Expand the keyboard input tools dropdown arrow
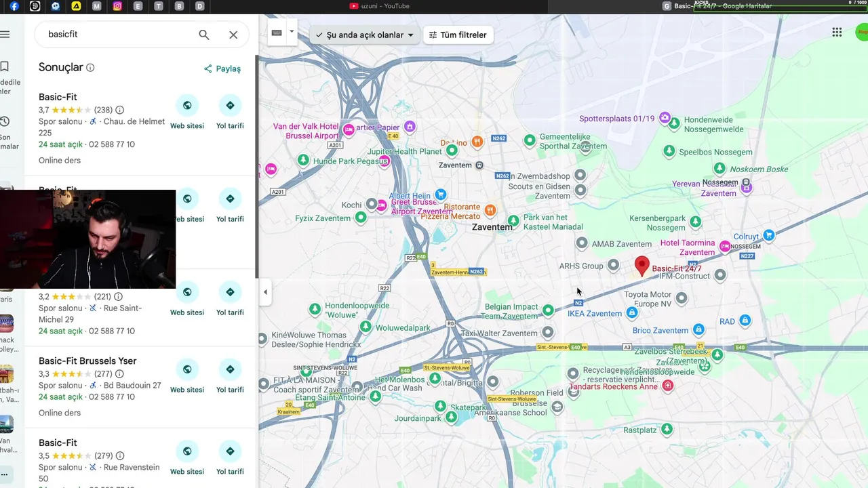The height and width of the screenshot is (488, 868). 292,32
